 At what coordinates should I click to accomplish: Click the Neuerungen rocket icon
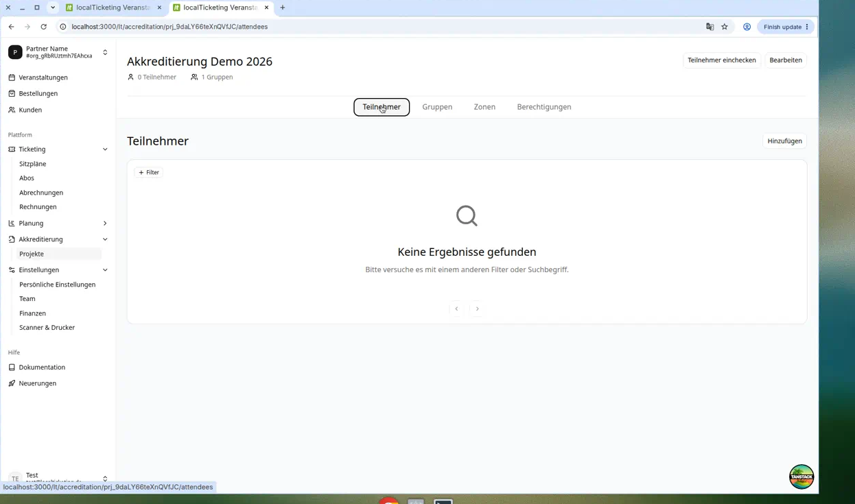pyautogui.click(x=12, y=383)
